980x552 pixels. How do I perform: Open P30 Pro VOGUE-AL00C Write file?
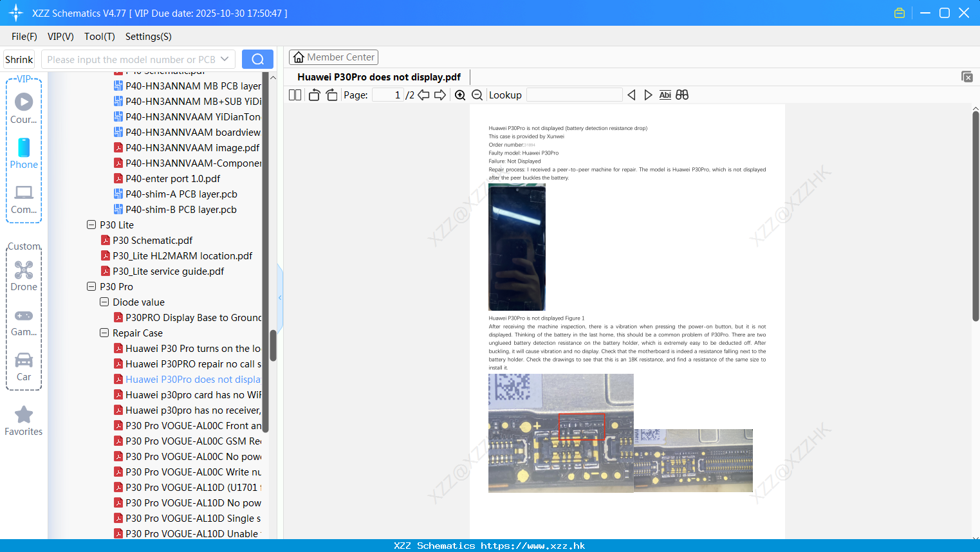point(187,472)
